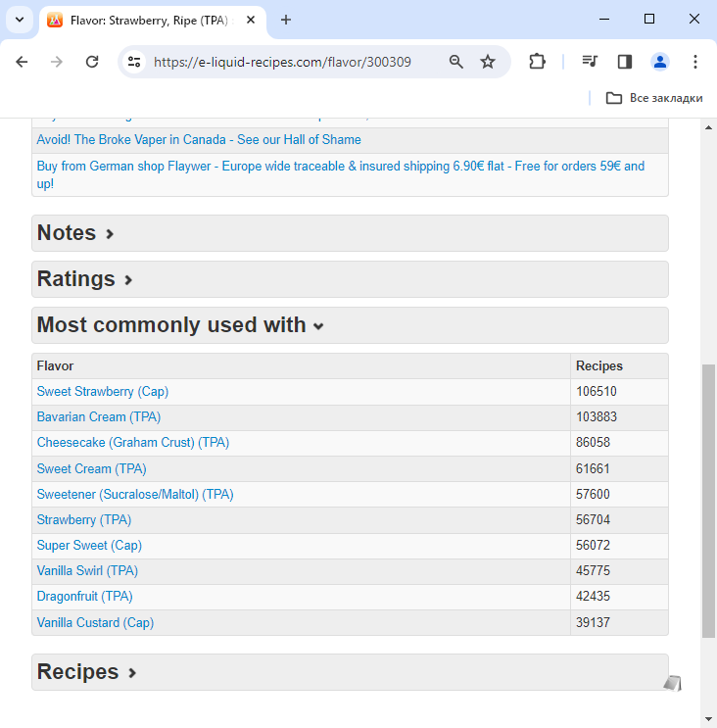Reload the current page

click(x=92, y=62)
